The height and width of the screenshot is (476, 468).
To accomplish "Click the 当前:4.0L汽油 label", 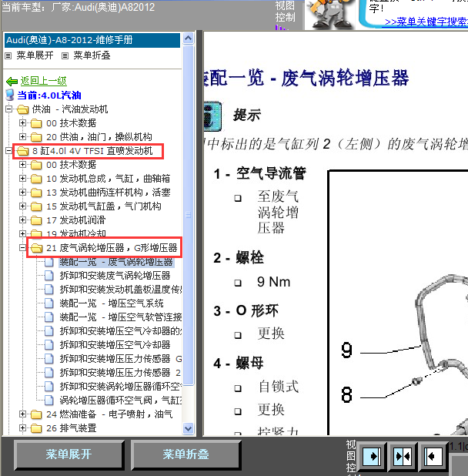I will coord(49,96).
